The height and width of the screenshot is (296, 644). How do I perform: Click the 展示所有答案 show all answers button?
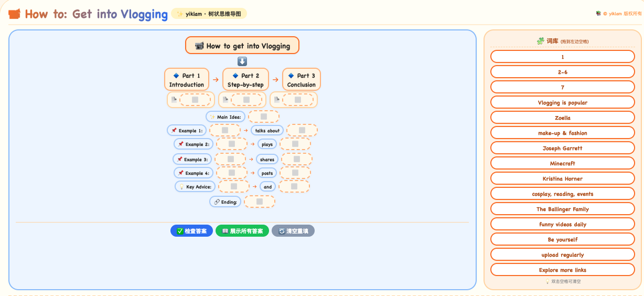(242, 231)
